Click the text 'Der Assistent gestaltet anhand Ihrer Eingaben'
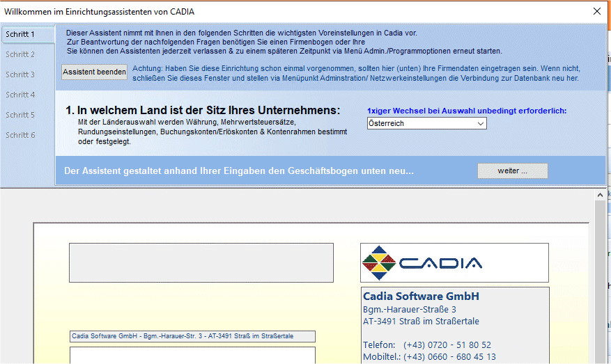The width and height of the screenshot is (611, 364). 239,171
